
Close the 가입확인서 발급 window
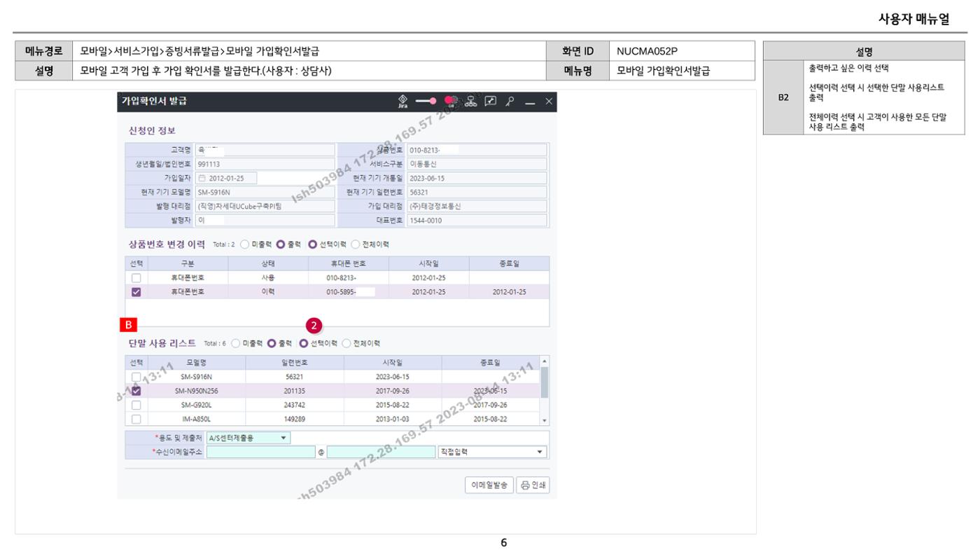tap(549, 102)
